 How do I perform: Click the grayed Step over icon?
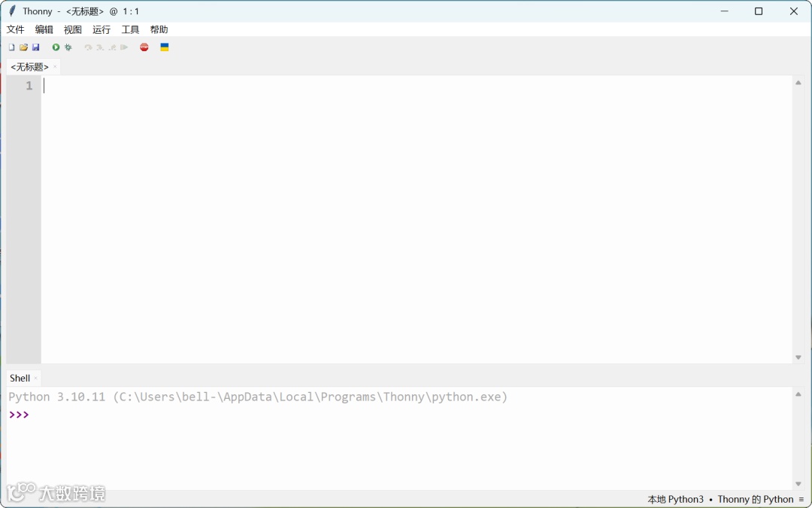(88, 47)
